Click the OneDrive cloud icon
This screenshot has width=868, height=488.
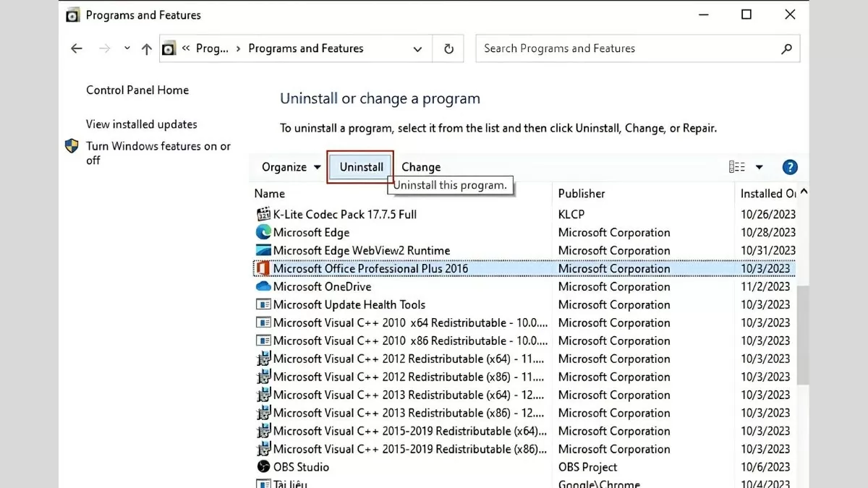(263, 286)
